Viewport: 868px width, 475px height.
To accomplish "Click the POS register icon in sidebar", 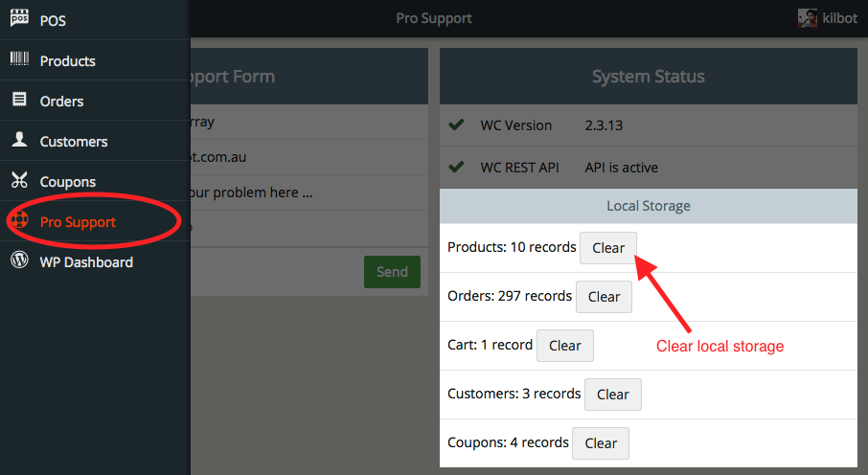I will click(19, 19).
